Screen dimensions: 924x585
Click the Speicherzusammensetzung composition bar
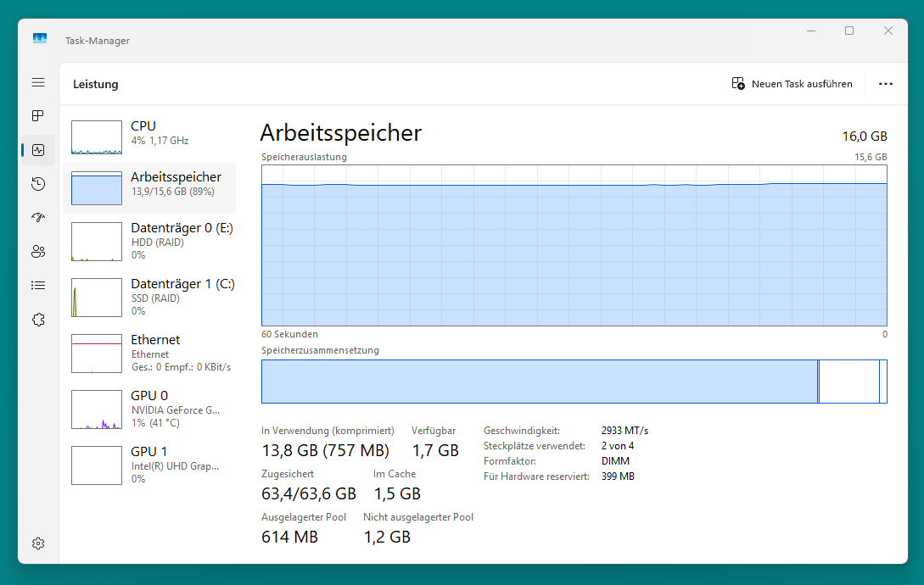[574, 382]
